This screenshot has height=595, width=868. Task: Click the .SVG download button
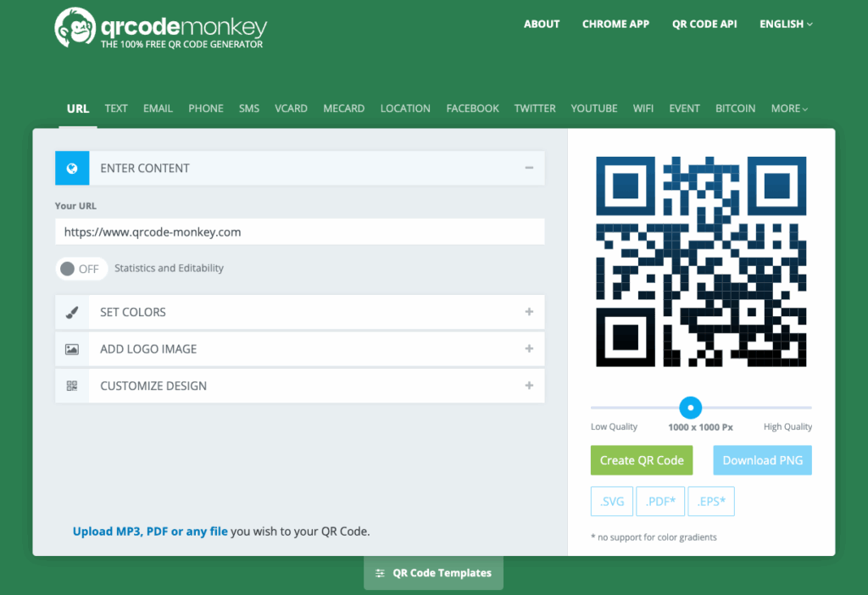[x=611, y=501]
